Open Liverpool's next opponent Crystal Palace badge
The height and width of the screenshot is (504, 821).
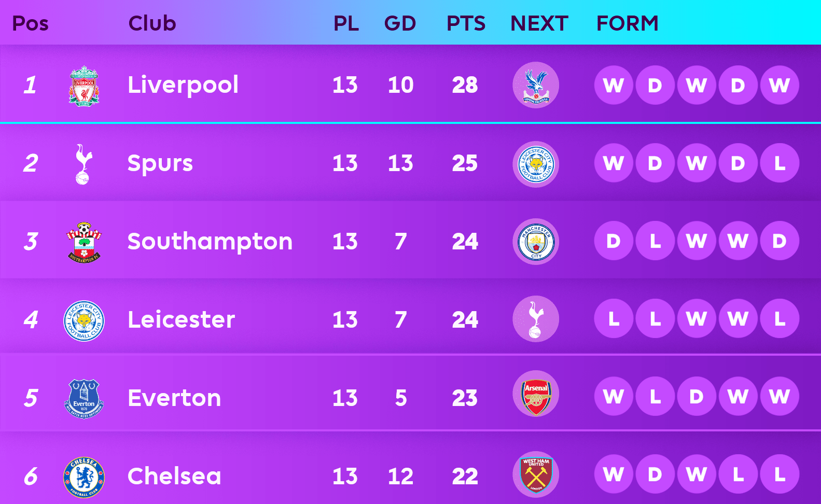click(x=536, y=85)
